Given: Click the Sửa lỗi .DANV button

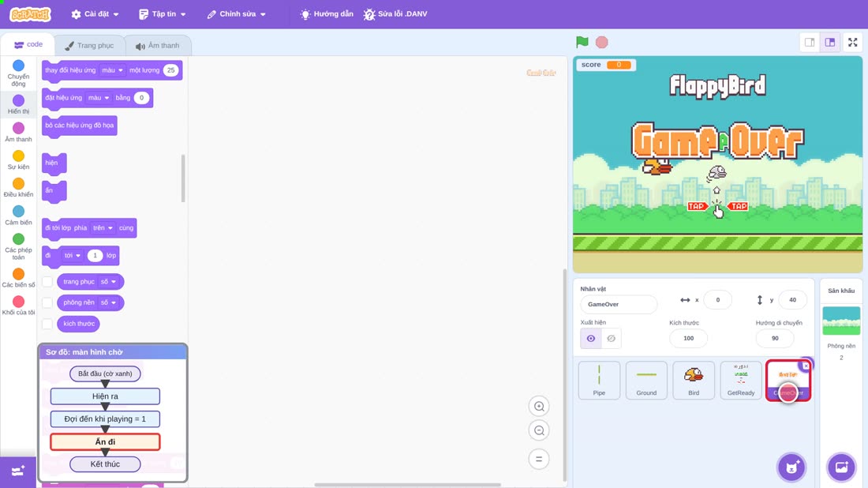Looking at the screenshot, I should pyautogui.click(x=395, y=14).
